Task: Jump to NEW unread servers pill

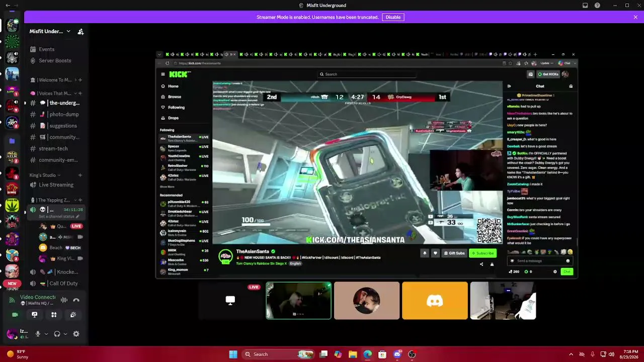Action: 12,284
